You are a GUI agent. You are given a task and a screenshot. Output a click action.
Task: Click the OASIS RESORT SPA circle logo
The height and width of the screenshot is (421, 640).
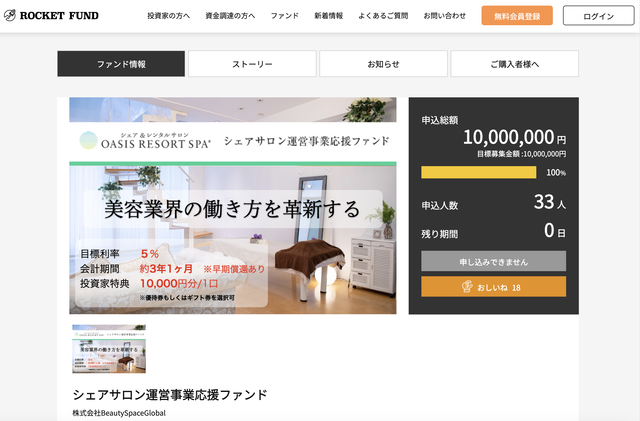[x=89, y=140]
